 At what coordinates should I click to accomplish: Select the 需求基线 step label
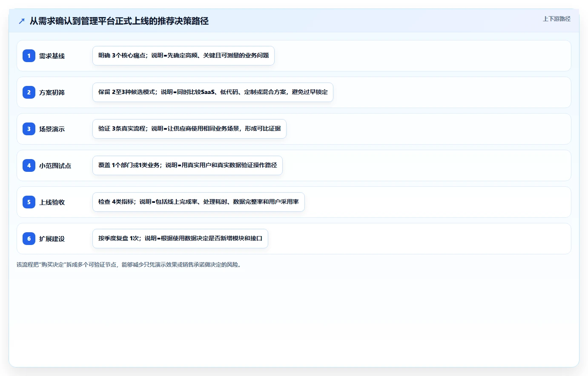[52, 56]
